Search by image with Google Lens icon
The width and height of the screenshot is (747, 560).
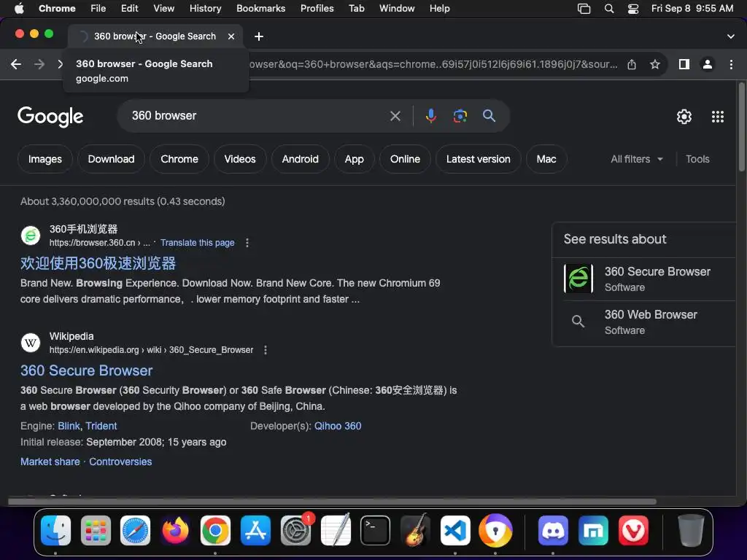(x=460, y=116)
